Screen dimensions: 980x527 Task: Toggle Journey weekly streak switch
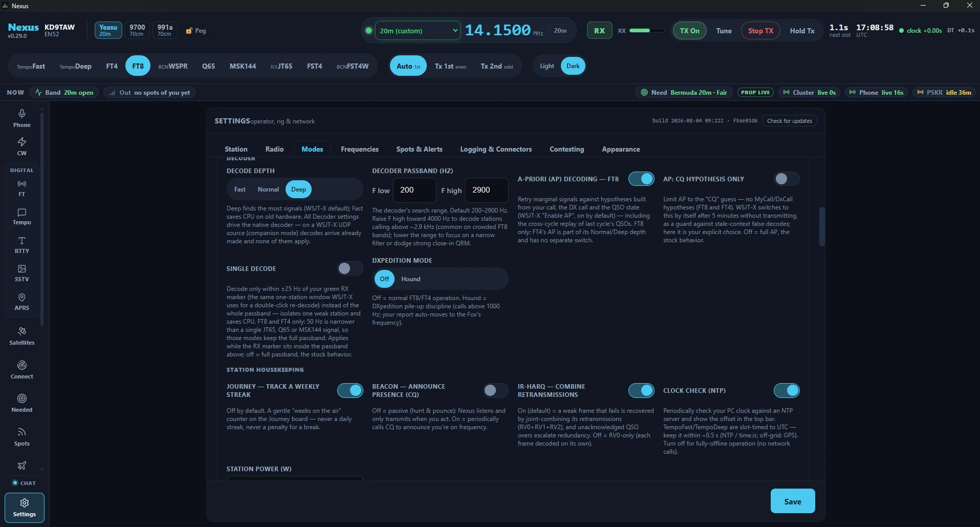[350, 390]
